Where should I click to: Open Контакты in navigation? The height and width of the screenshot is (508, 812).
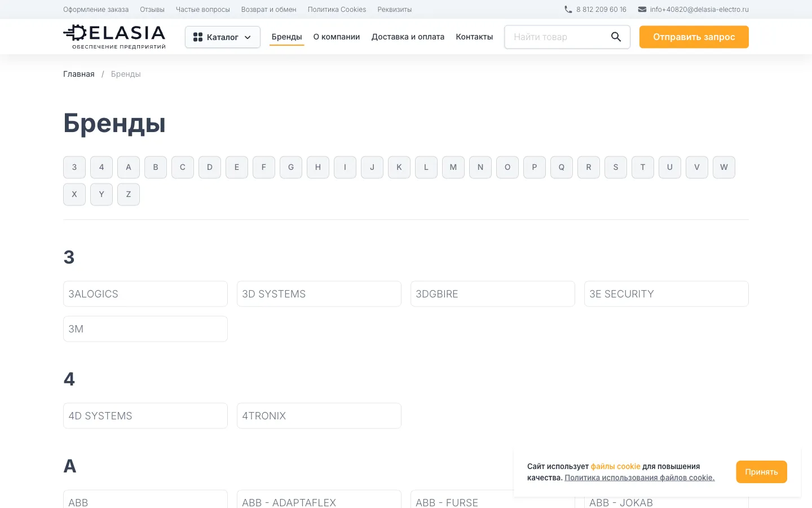[474, 37]
